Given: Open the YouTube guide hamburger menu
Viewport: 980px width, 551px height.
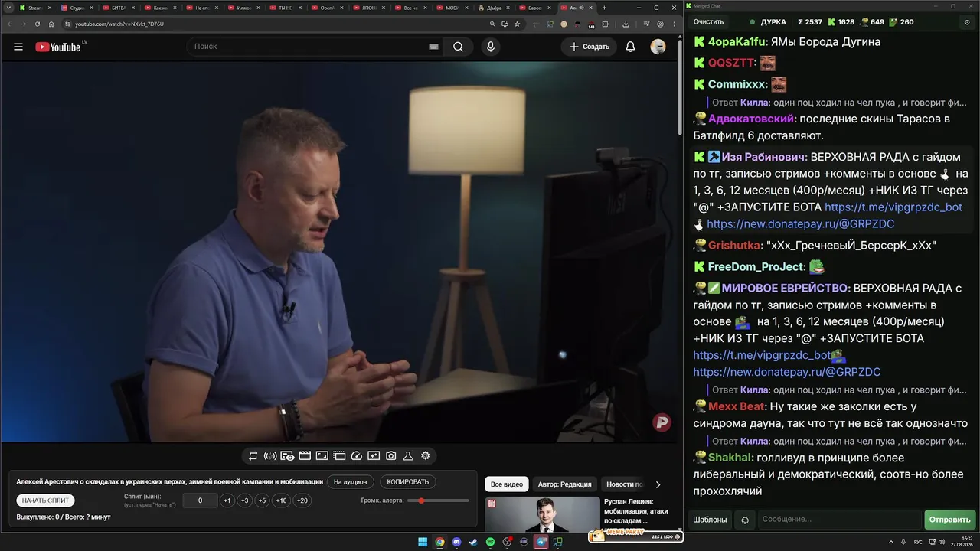Looking at the screenshot, I should click(x=18, y=47).
